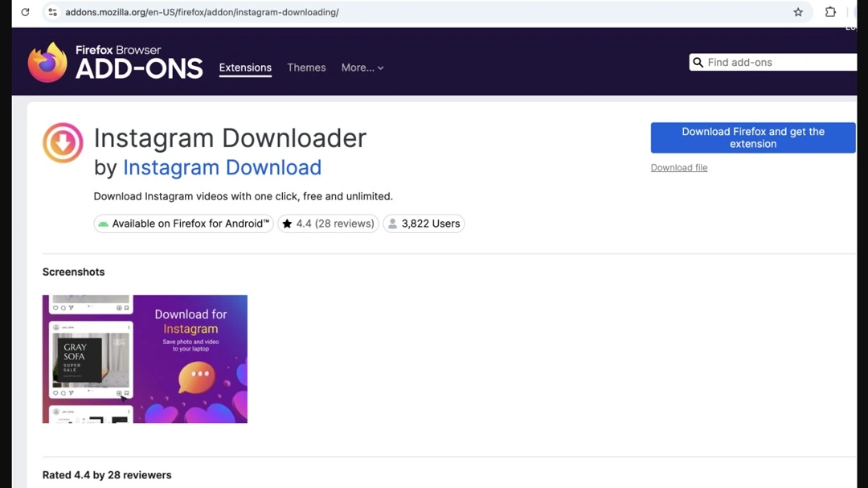Screen dimensions: 868x488
Task: Reload the page with the browser refresh icon
Action: tap(25, 12)
